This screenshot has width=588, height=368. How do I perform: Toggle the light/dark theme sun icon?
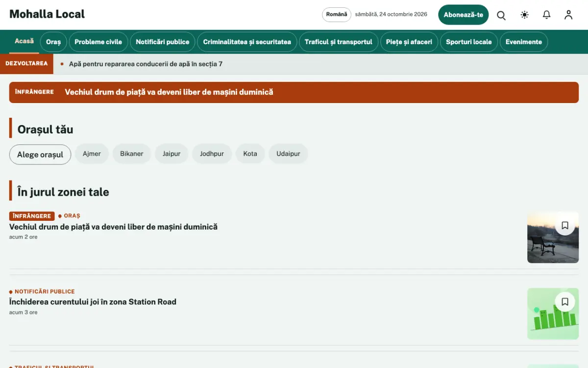coord(524,15)
